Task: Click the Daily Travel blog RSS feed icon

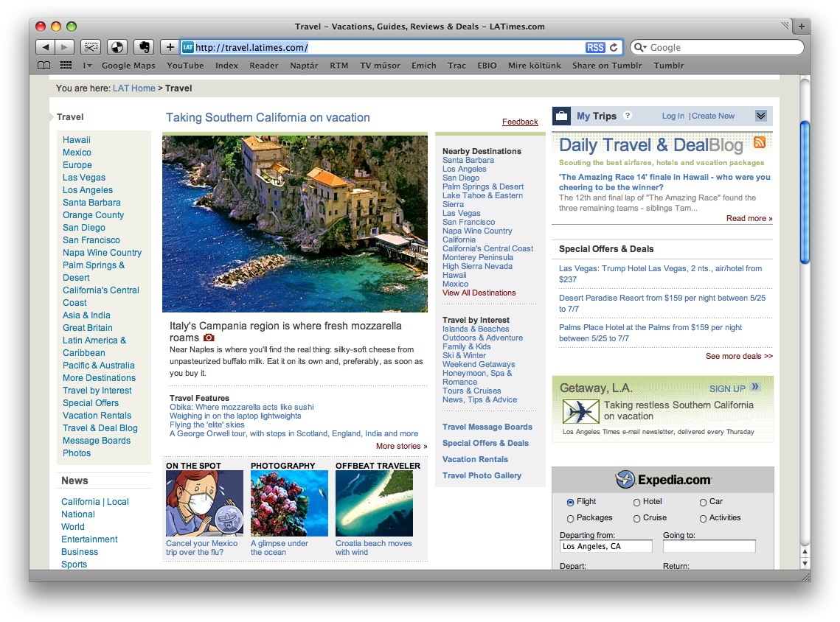Action: (x=760, y=142)
